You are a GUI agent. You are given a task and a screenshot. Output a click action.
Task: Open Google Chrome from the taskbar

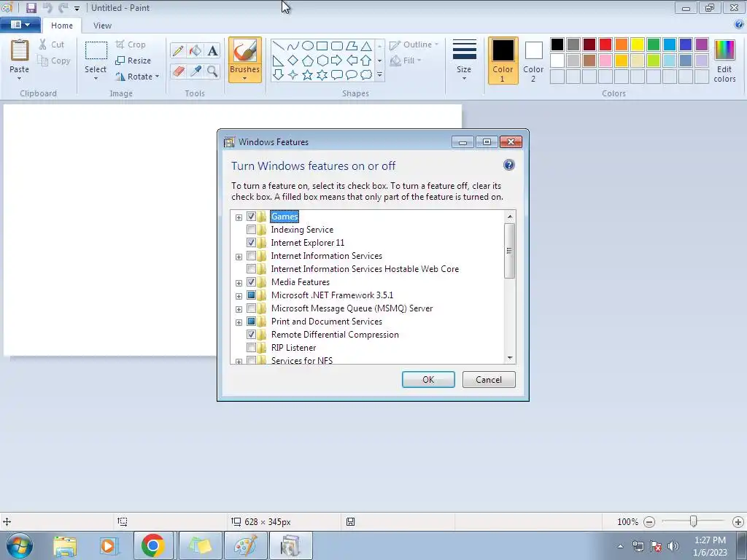tap(153, 545)
